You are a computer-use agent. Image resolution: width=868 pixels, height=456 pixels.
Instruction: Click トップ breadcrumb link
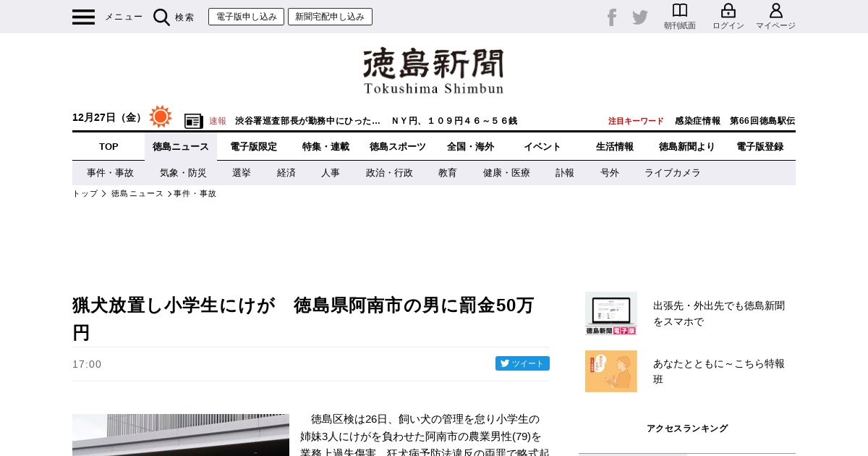85,194
